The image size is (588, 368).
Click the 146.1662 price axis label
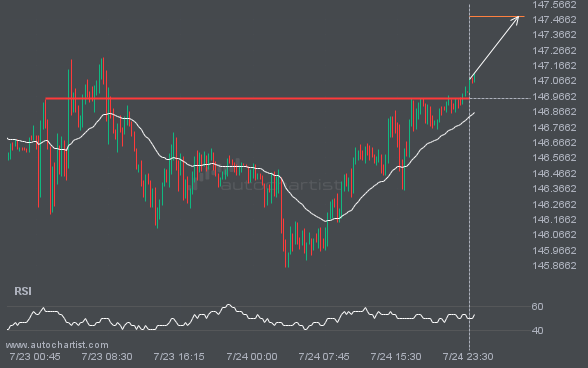[554, 219]
